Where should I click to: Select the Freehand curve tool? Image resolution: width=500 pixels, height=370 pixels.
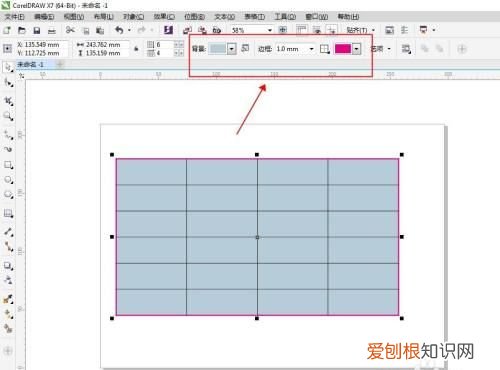pyautogui.click(x=8, y=135)
